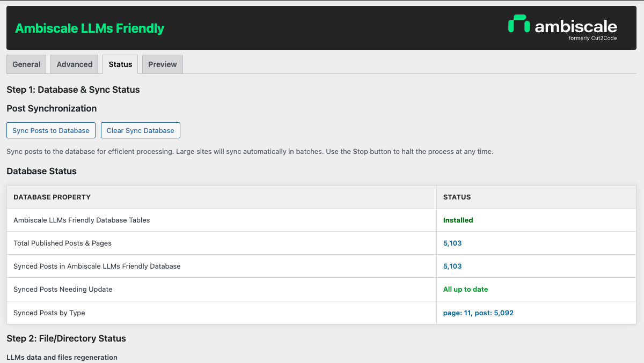This screenshot has width=644, height=363.
Task: Switch to the Advanced tab
Action: tap(75, 64)
